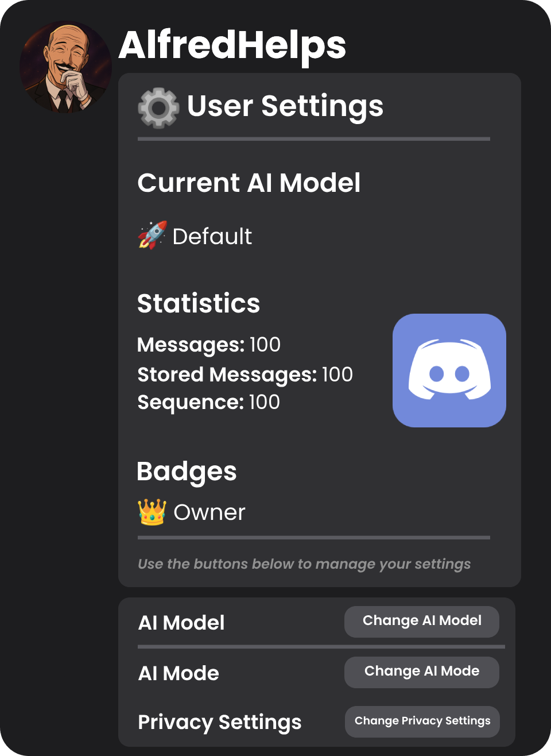This screenshot has height=756, width=551.
Task: Click the Stored Messages statistic
Action: [x=245, y=374]
